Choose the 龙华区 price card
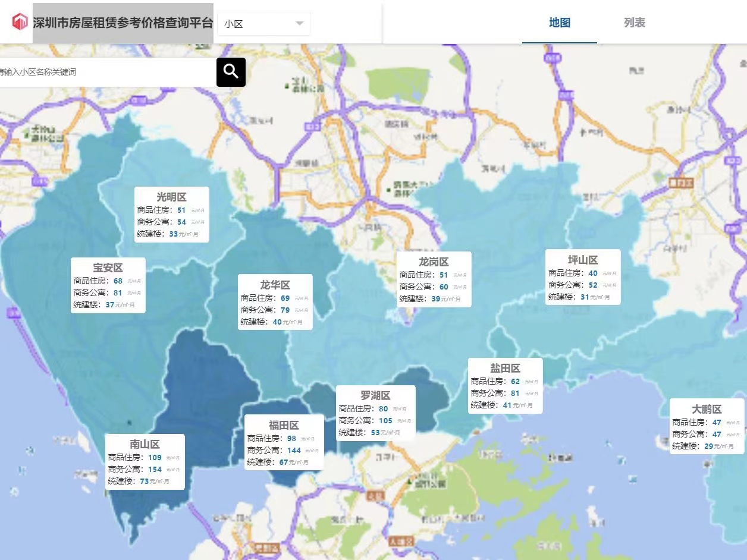This screenshot has height=560, width=747. click(275, 302)
